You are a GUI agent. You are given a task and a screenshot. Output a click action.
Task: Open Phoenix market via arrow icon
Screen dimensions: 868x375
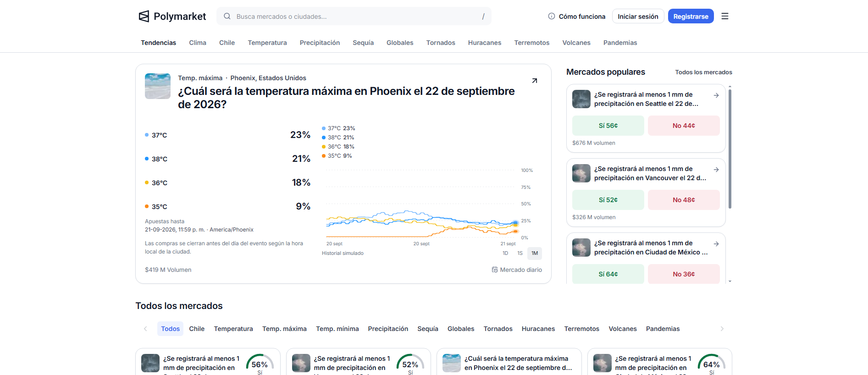535,81
